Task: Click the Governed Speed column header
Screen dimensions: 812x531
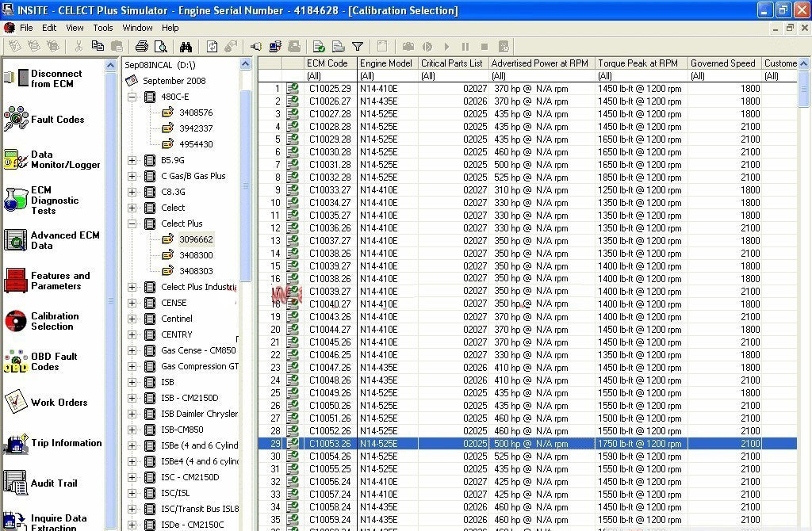Action: (x=722, y=63)
